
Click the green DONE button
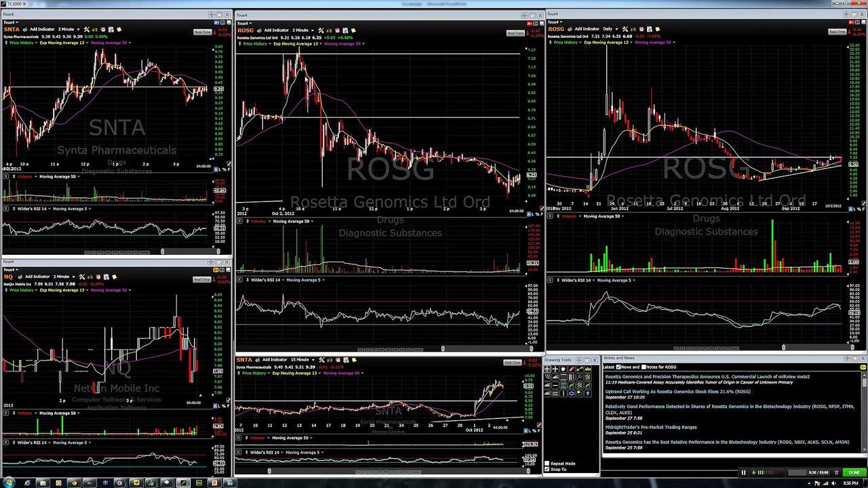[854, 472]
